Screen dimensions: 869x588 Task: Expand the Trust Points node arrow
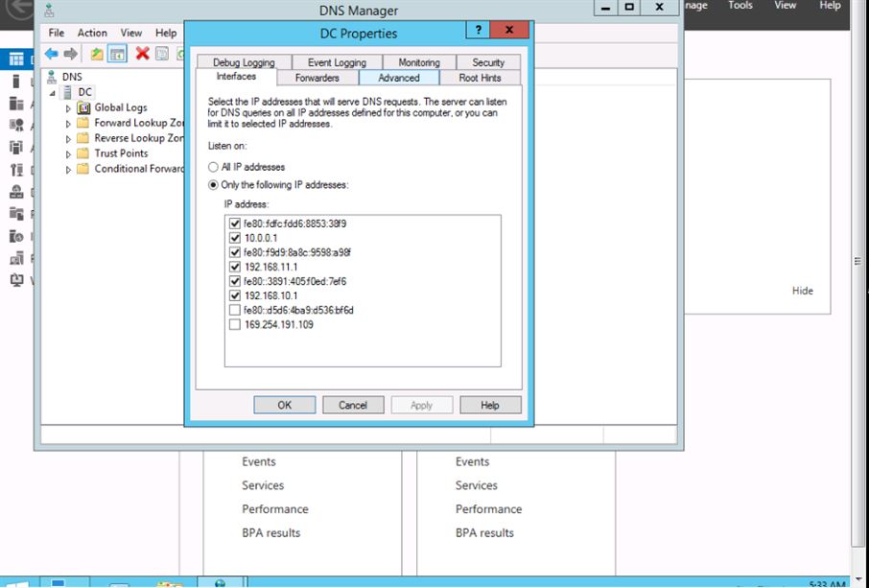(x=68, y=154)
